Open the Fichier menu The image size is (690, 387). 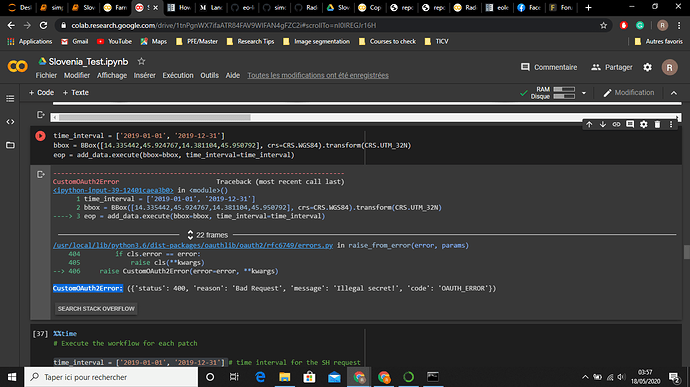pos(46,75)
